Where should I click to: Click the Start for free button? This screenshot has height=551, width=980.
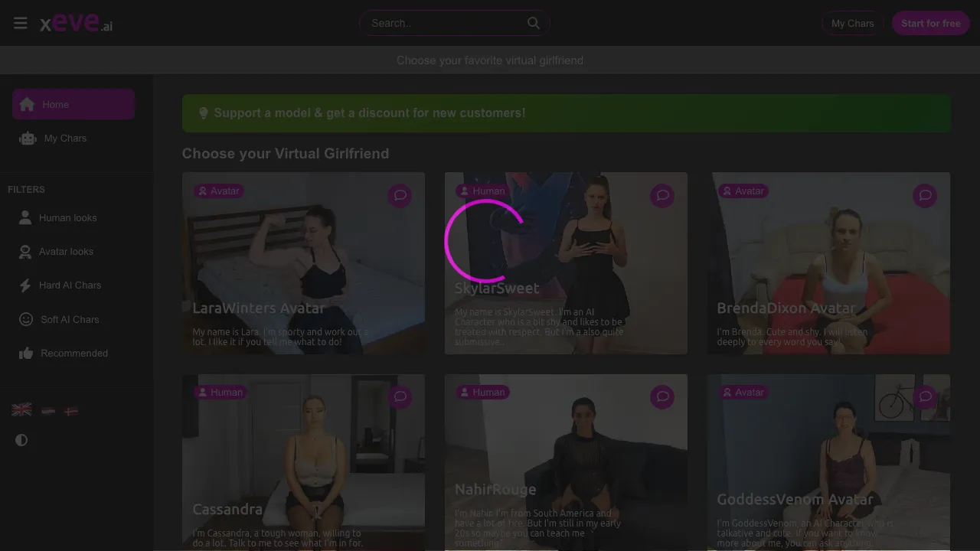point(930,23)
